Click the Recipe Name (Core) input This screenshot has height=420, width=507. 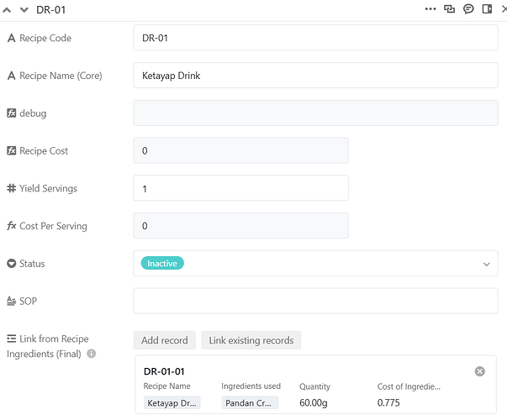click(x=315, y=76)
